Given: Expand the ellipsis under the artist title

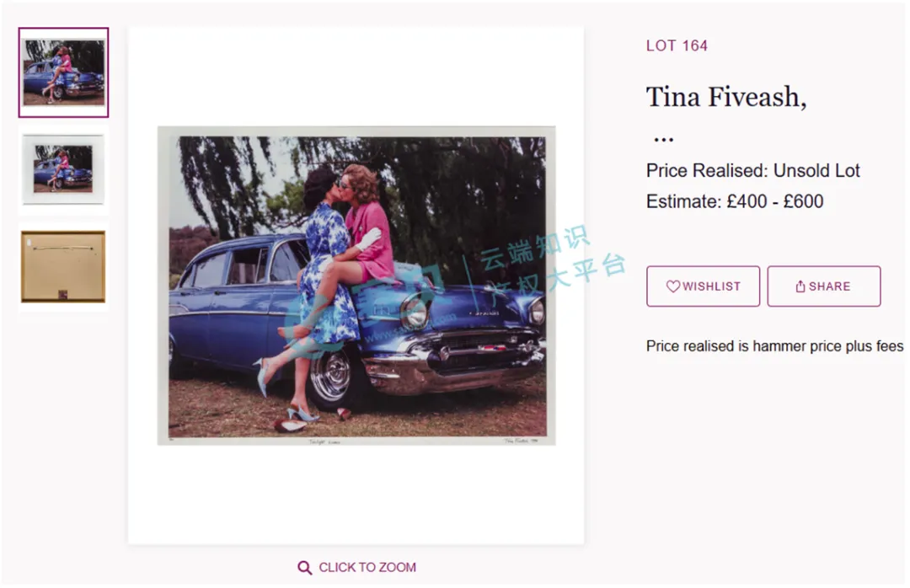Looking at the screenshot, I should [x=664, y=139].
